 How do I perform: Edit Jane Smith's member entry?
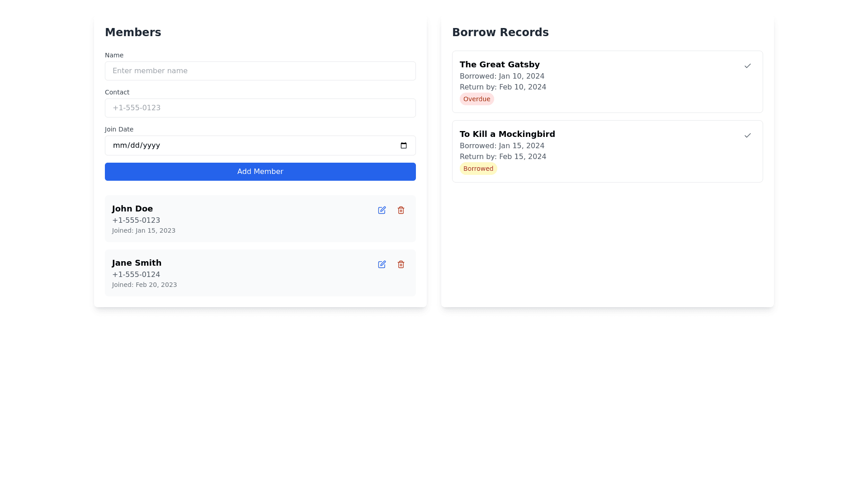[x=382, y=264]
